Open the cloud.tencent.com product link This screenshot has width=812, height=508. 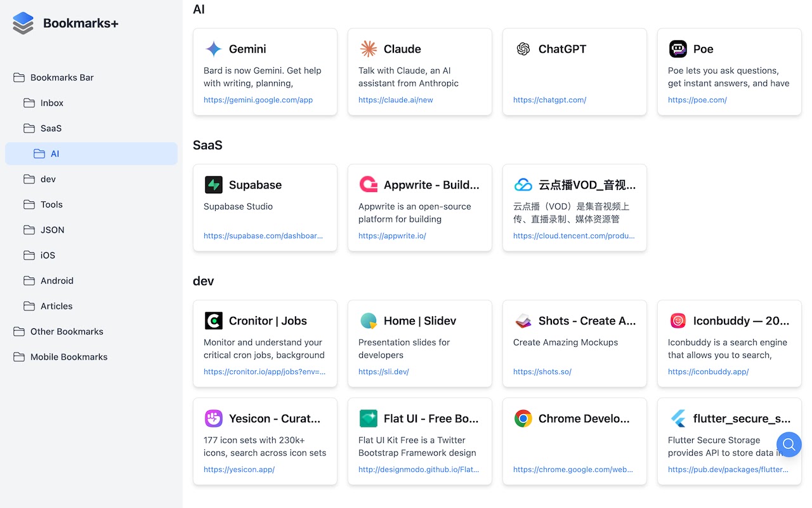(x=574, y=236)
